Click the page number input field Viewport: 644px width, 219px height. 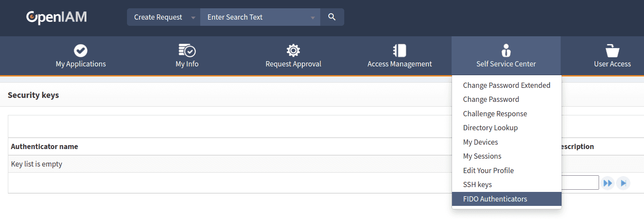pyautogui.click(x=580, y=183)
